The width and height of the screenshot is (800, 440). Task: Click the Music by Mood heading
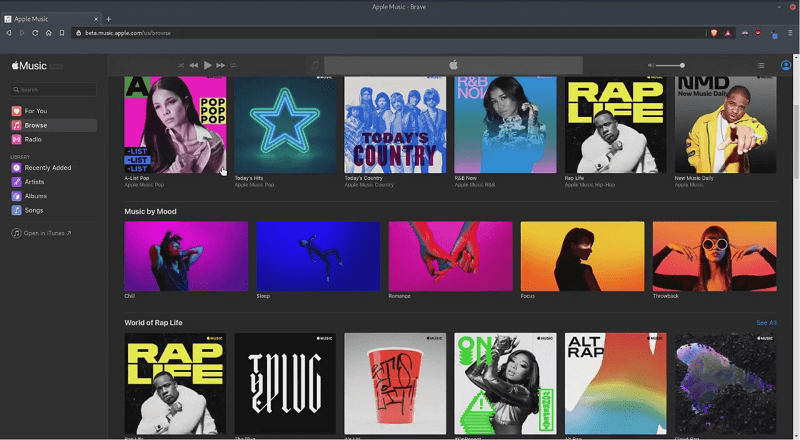coord(151,211)
